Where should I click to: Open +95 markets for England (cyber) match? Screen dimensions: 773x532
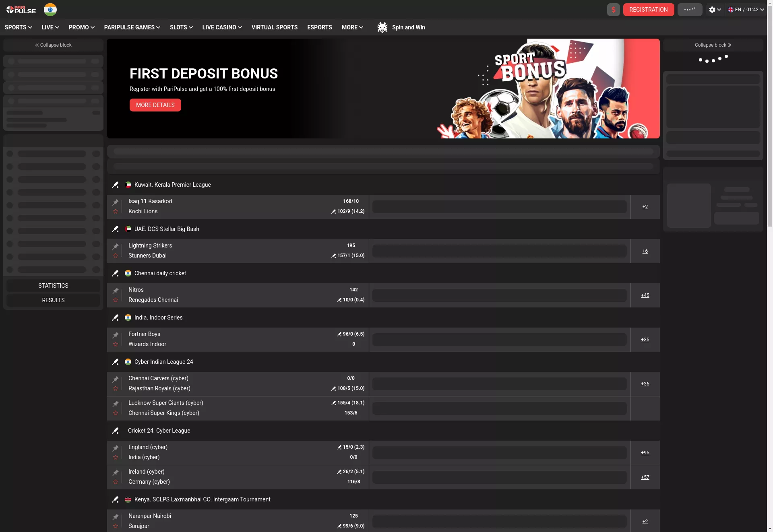pyautogui.click(x=645, y=453)
